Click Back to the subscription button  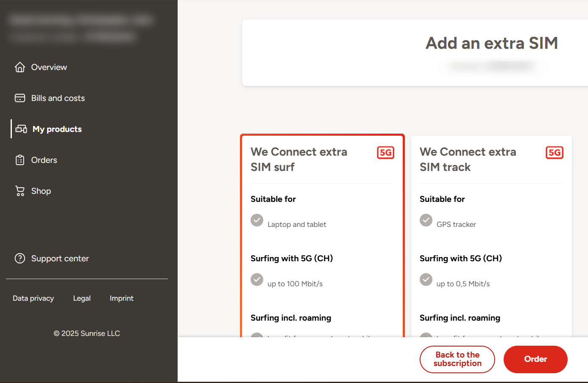(x=457, y=359)
